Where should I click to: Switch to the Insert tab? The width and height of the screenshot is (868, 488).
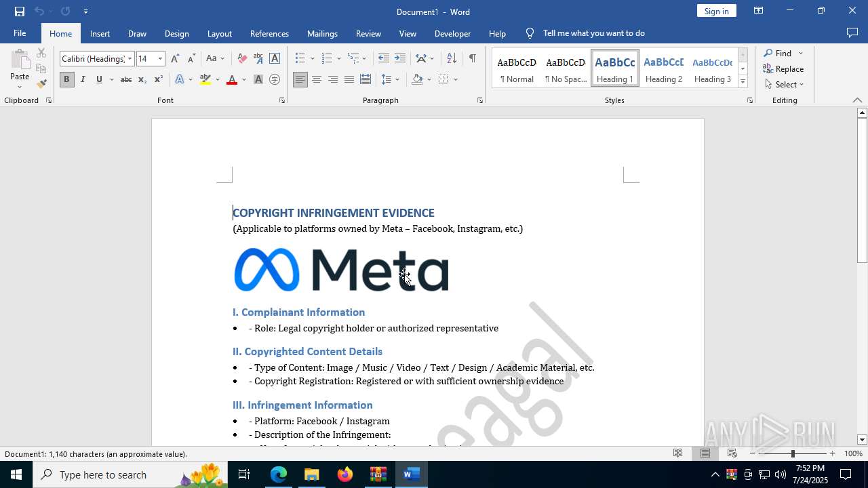100,33
